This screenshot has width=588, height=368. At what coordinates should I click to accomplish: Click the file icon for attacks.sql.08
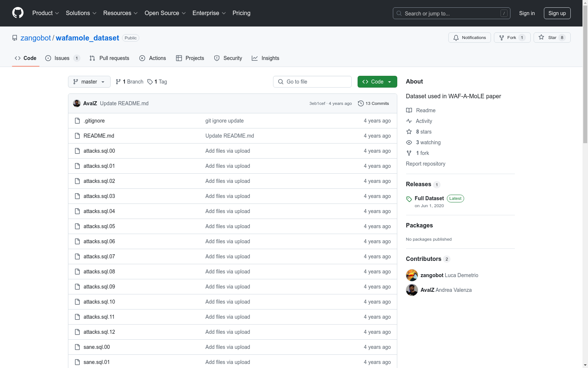point(77,272)
